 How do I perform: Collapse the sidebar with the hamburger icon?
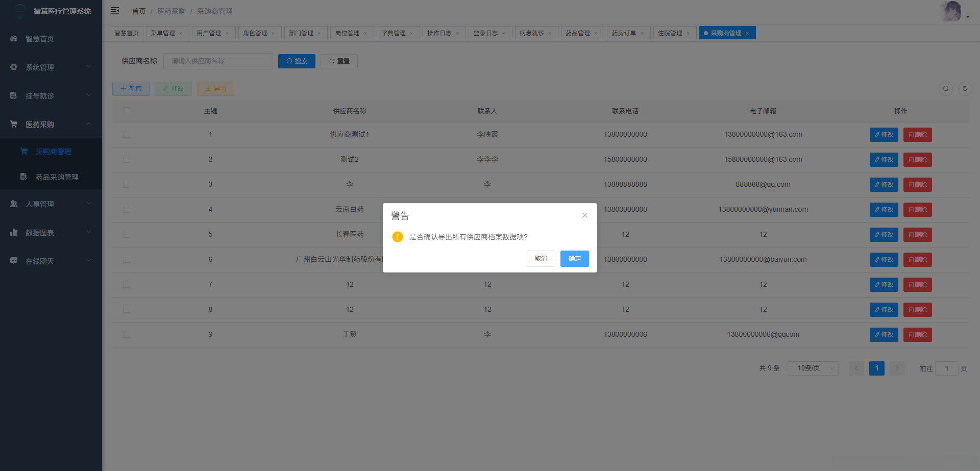coord(115,11)
